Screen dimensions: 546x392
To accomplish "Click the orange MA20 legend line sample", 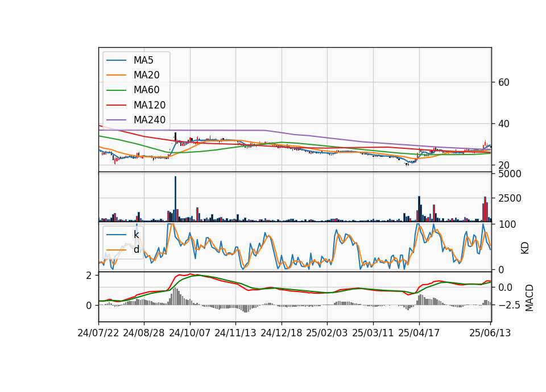I will [x=116, y=75].
